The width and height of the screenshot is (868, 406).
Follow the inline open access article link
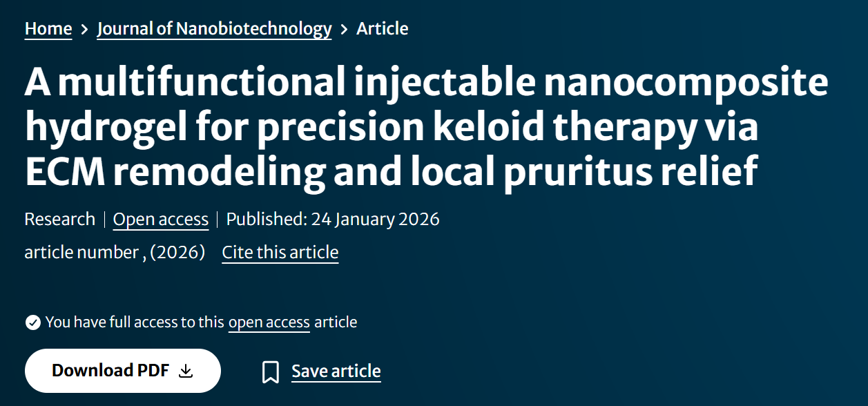[x=269, y=322]
